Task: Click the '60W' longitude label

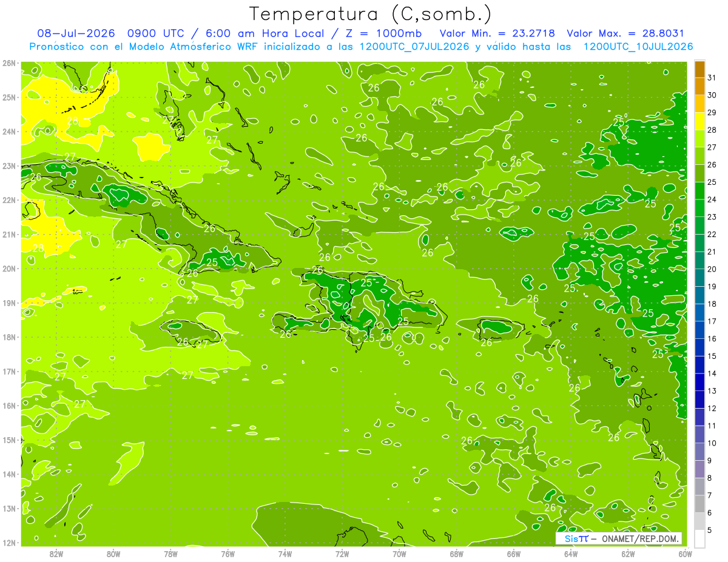Action: click(x=684, y=554)
